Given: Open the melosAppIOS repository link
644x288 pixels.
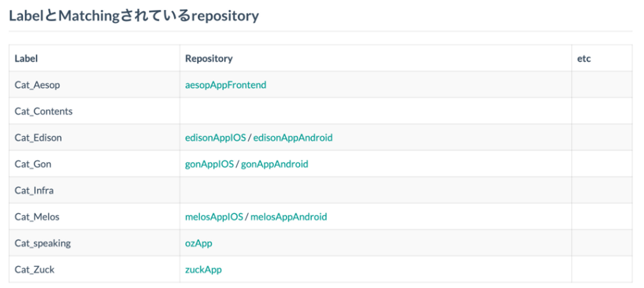Looking at the screenshot, I should pos(214,217).
